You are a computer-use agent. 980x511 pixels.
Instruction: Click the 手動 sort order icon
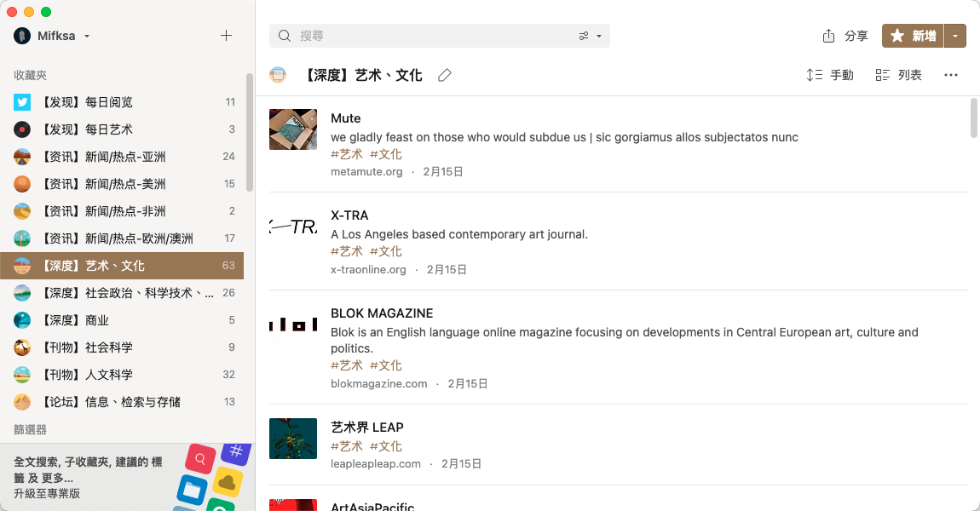click(814, 75)
